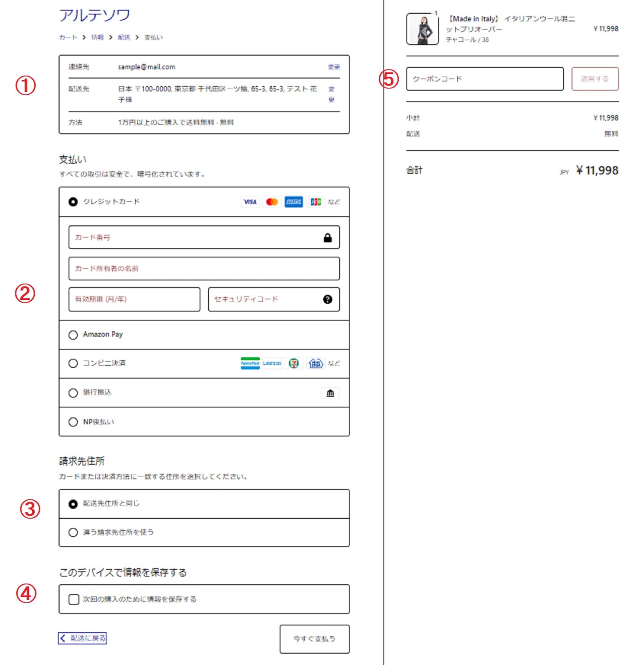The height and width of the screenshot is (665, 644).
Task: Click the Mastercard logo icon
Action: coord(272,202)
